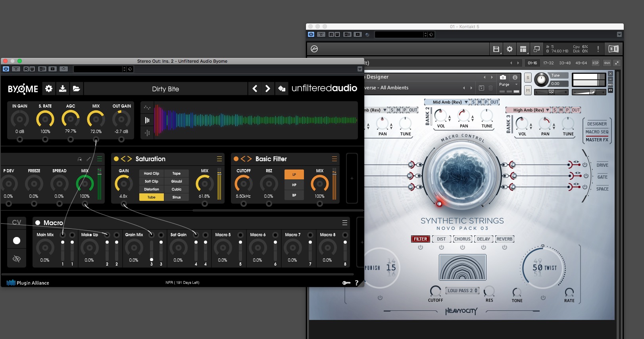Open Saturation module hamburger menu
644x339 pixels.
click(219, 159)
